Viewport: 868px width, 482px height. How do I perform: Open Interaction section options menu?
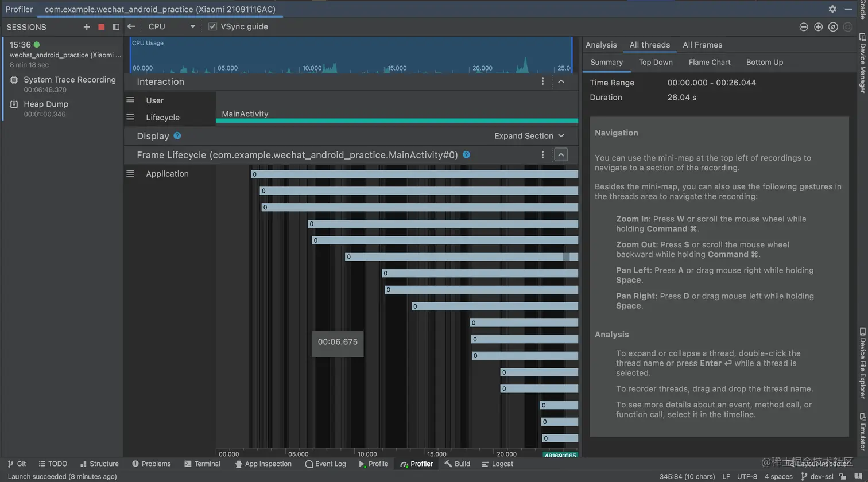tap(542, 81)
